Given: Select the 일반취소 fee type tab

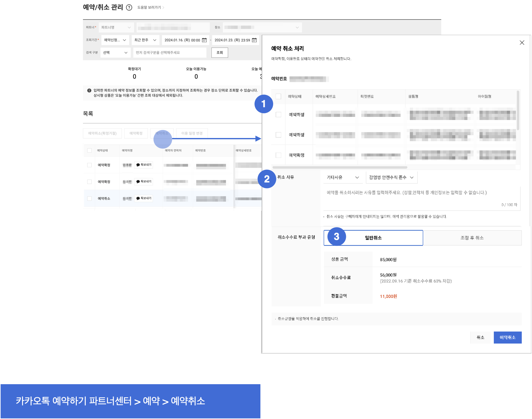Looking at the screenshot, I should pos(373,238).
